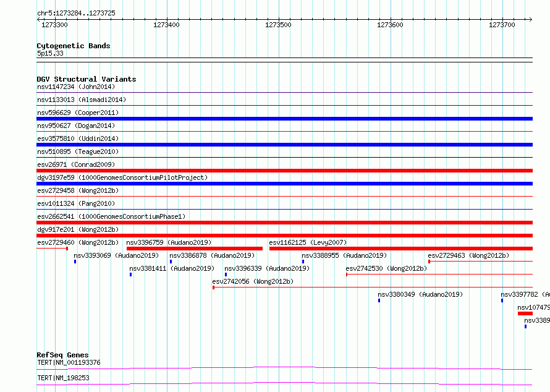Click the Cytogenetic Bands track title
Screen dimensions: 550x392
coord(74,46)
